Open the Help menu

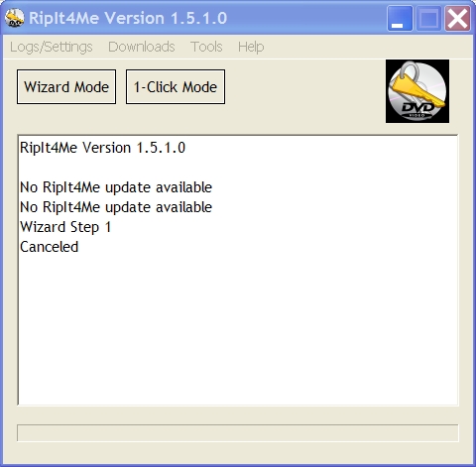point(251,47)
